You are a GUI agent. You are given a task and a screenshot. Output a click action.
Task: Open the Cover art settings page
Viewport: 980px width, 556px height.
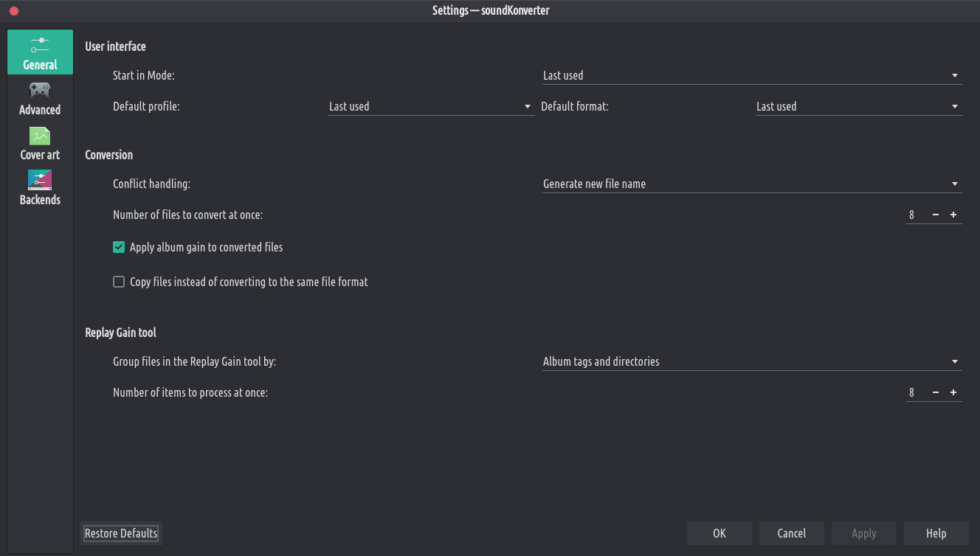tap(40, 143)
